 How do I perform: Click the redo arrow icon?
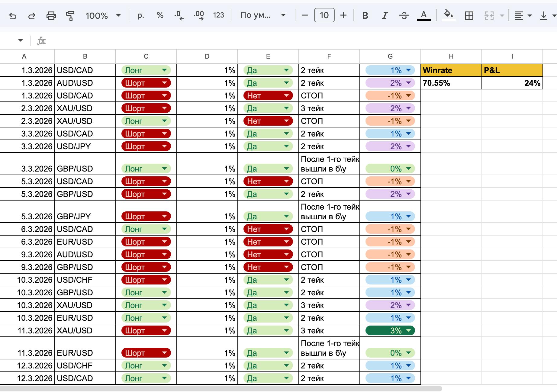(32, 15)
